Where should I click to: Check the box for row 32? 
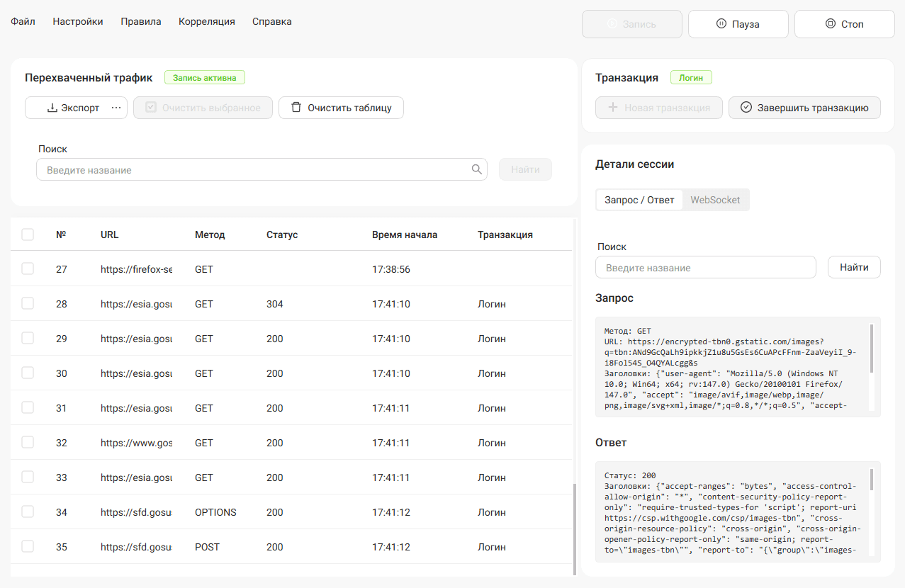pyautogui.click(x=28, y=442)
